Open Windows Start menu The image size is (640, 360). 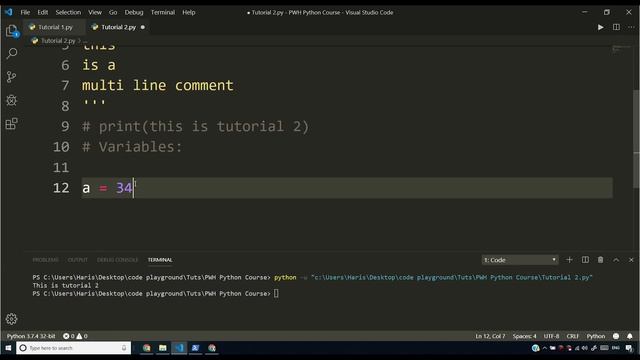pyautogui.click(x=8, y=348)
